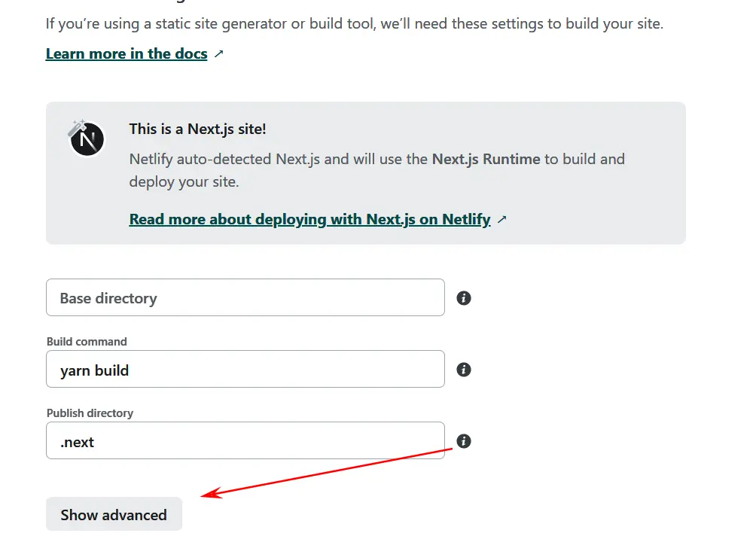
Task: Click into the 'yarn build' command field
Action: (x=245, y=370)
